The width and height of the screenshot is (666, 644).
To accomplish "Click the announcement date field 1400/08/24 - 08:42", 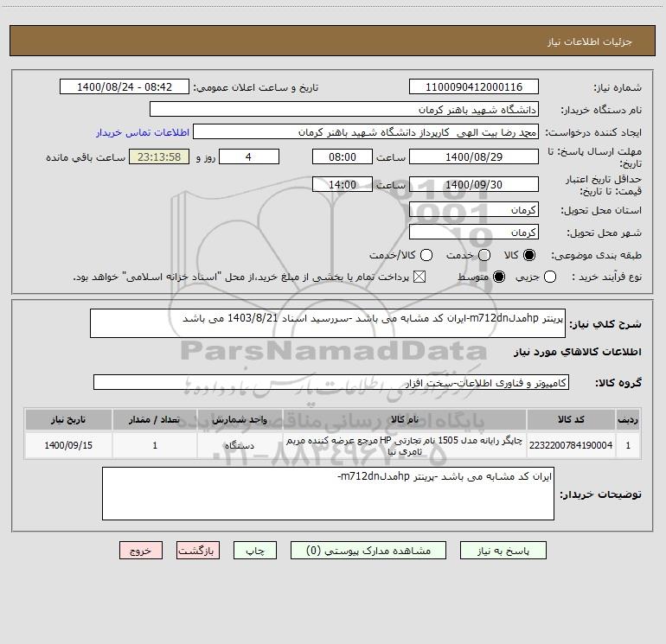I will point(125,86).
